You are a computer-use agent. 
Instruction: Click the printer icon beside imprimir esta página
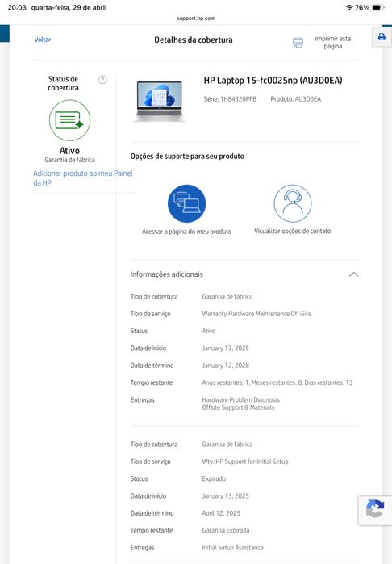point(298,43)
